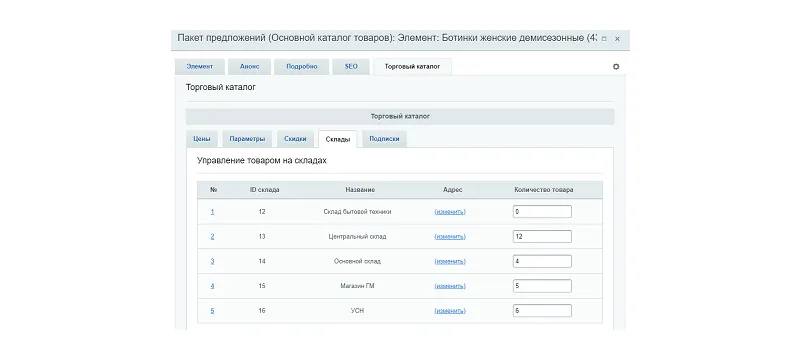Viewport: 800px width, 360px height.
Task: Open the Цены sub-tab
Action: (202, 139)
